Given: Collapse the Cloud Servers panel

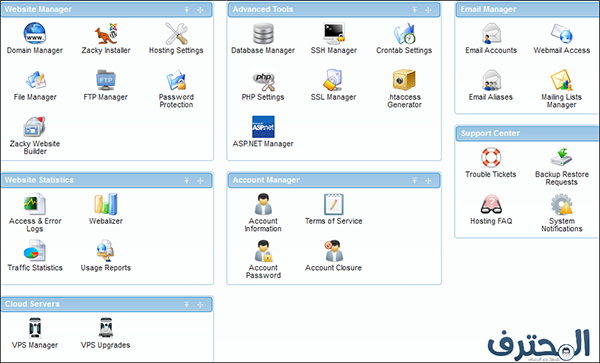Looking at the screenshot, I should click(x=187, y=304).
